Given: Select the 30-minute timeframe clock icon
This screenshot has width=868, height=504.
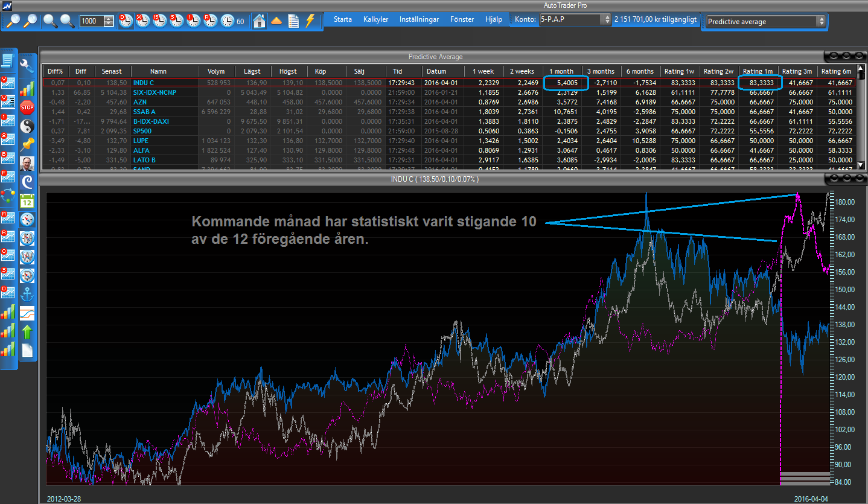Looking at the screenshot, I should click(142, 21).
